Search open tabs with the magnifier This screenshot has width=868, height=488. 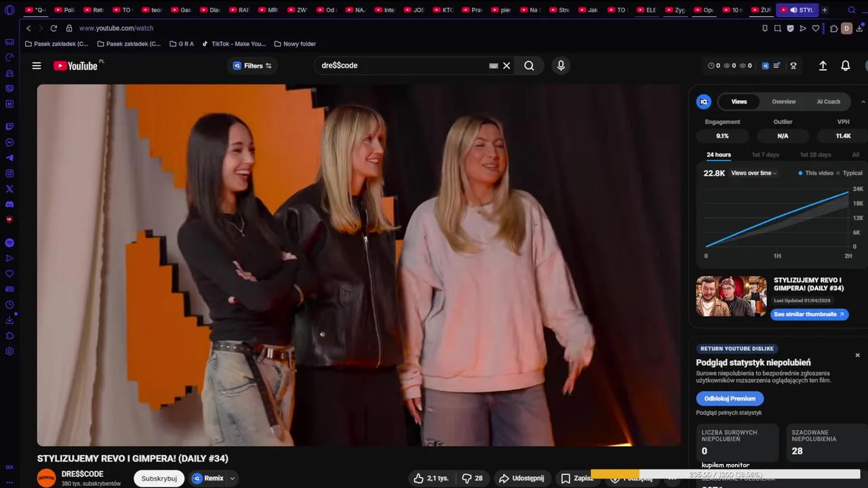click(852, 10)
